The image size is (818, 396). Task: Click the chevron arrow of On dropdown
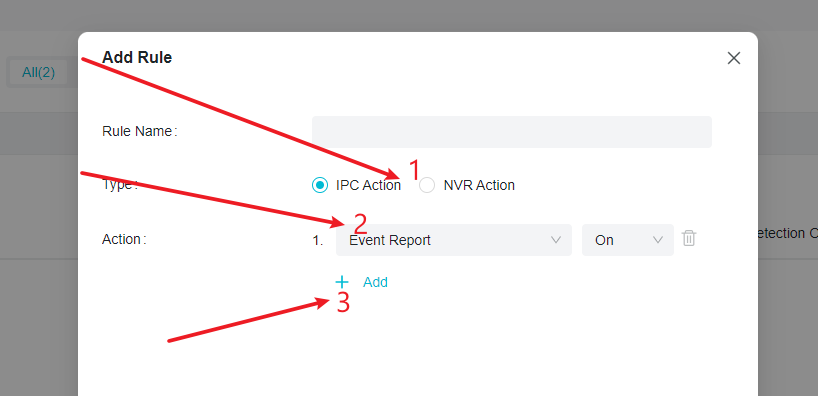click(657, 240)
